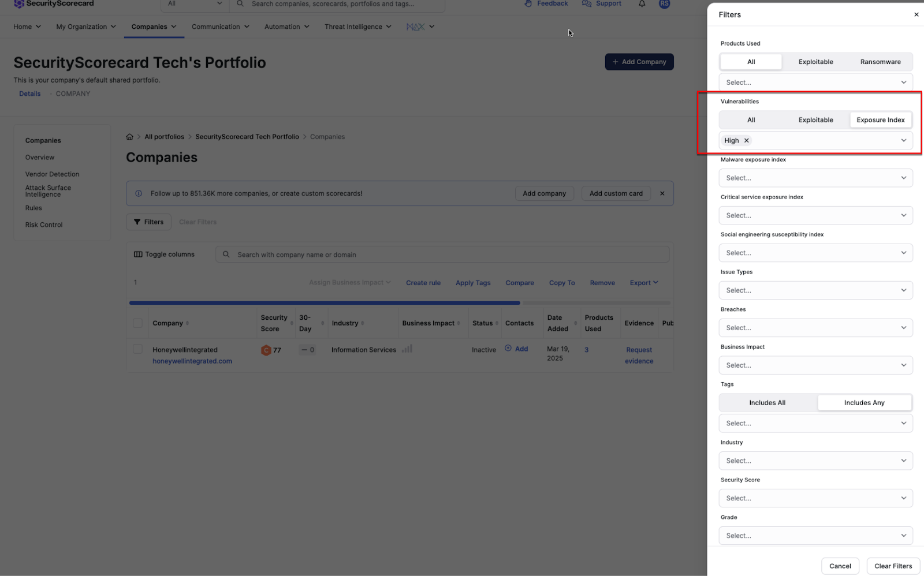Click horizontal table scrollbar
The image size is (924, 576).
325,302
